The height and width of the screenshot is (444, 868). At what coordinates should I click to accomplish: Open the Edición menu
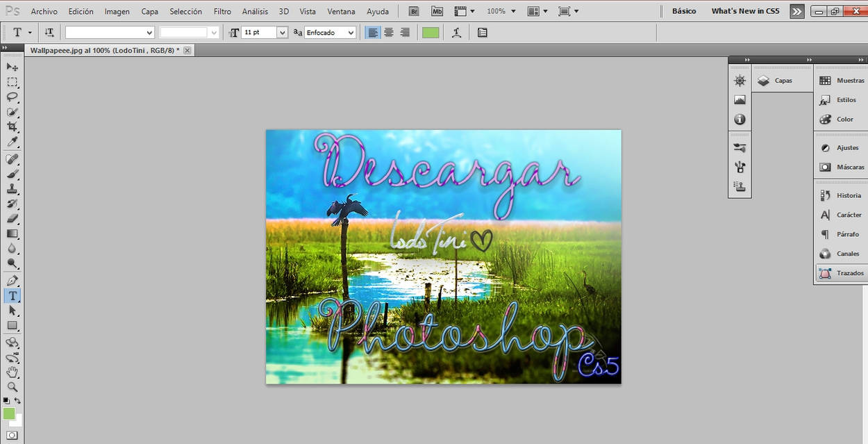(81, 11)
